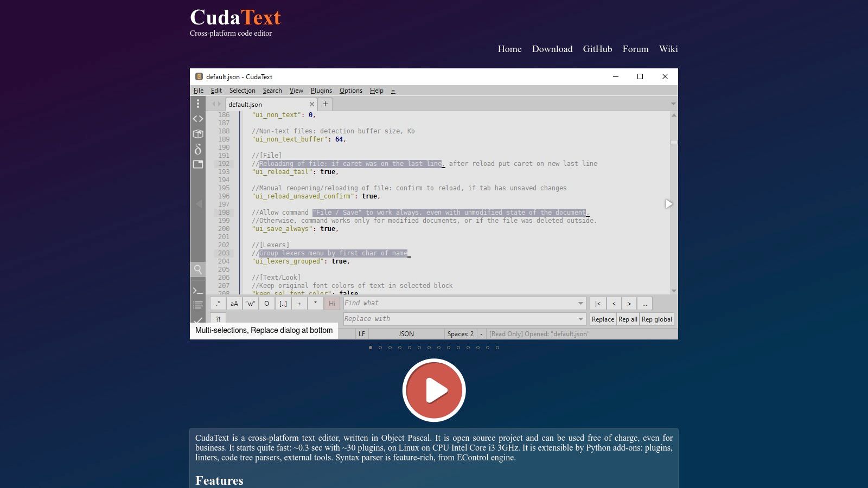Toggle confirm on replace option ?!
This screenshot has height=488, width=868.
(218, 319)
